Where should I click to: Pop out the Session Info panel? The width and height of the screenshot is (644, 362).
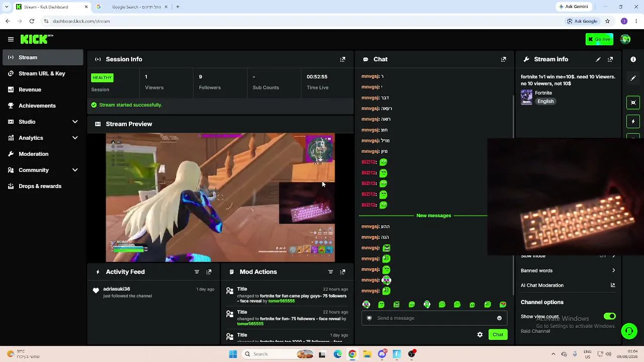(x=343, y=59)
